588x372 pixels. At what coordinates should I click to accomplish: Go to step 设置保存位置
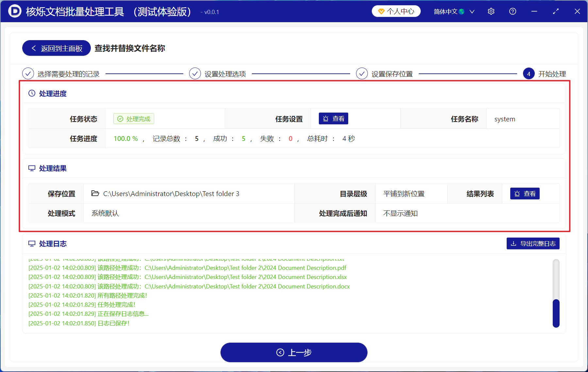click(x=384, y=74)
